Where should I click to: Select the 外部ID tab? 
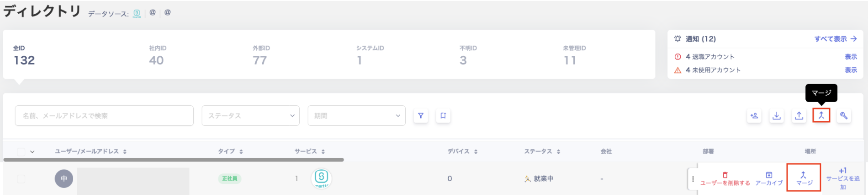pyautogui.click(x=260, y=55)
